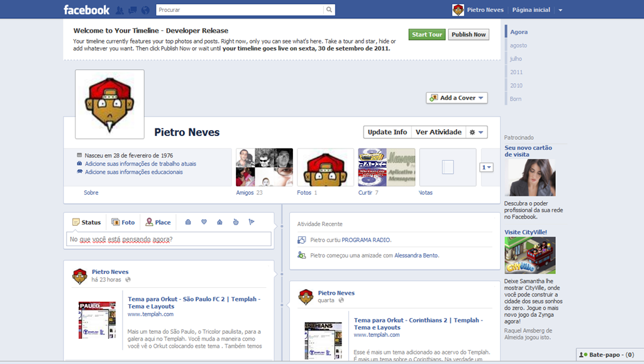Click the liked-page icon beside PROGRAMA RADIO activity

click(x=301, y=240)
